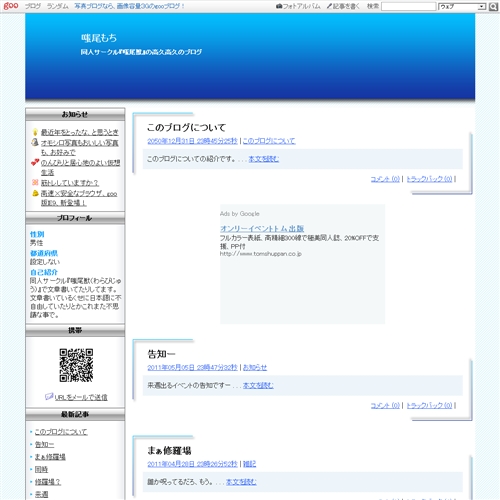This screenshot has height=500, width=500.
Task: Click the オンリーイベント ad headline link
Action: [262, 229]
